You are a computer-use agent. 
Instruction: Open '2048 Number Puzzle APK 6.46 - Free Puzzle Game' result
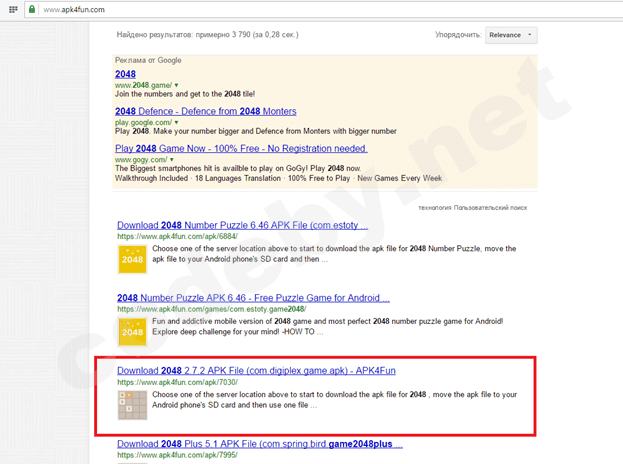pyautogui.click(x=253, y=298)
